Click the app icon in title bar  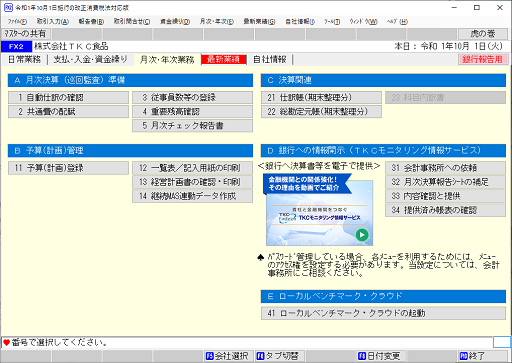click(8, 7)
